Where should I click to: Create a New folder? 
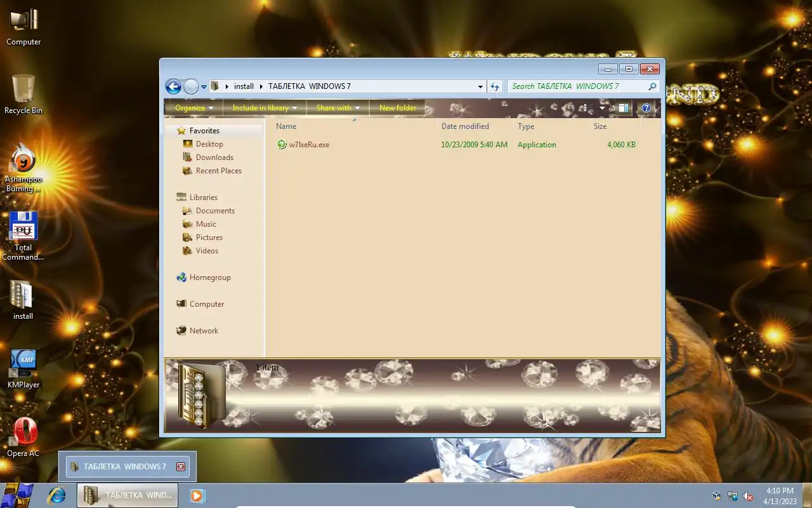tap(398, 108)
